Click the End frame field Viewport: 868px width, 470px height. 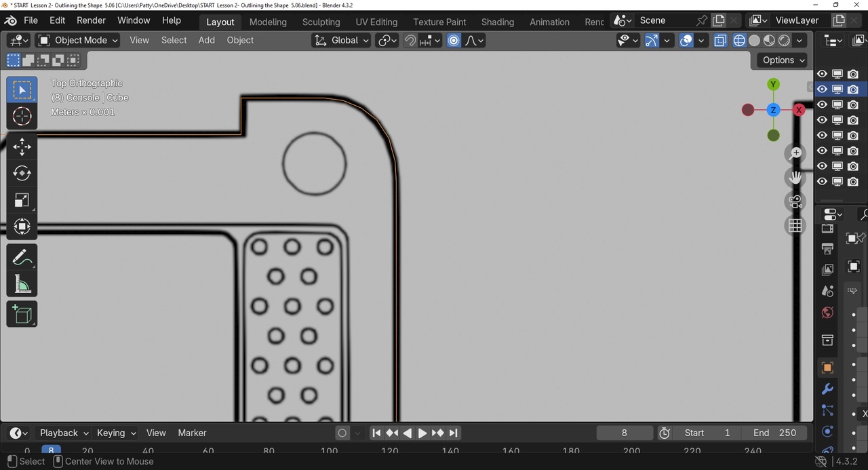[x=774, y=433]
